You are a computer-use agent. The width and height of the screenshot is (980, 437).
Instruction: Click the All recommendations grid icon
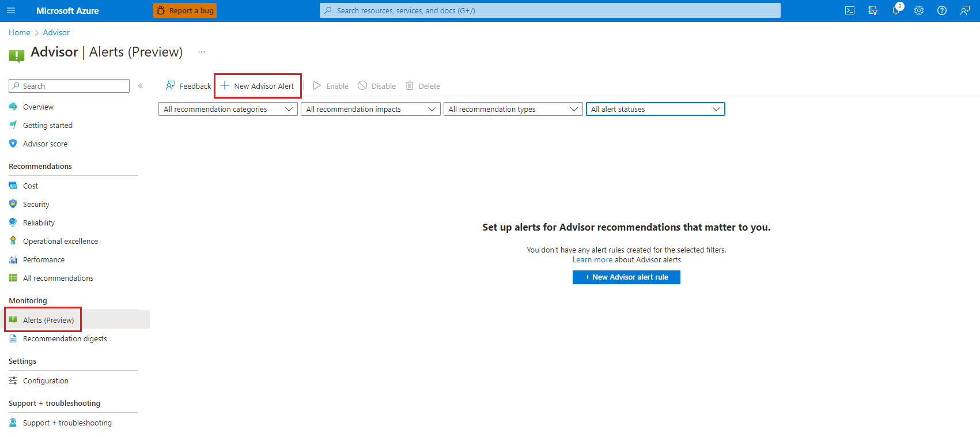point(13,278)
